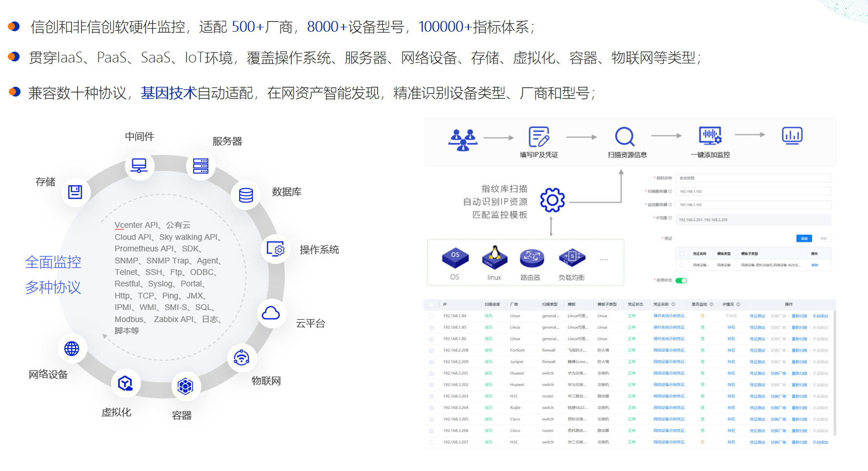Click the 填写IP及凭证 form icon

(x=539, y=137)
